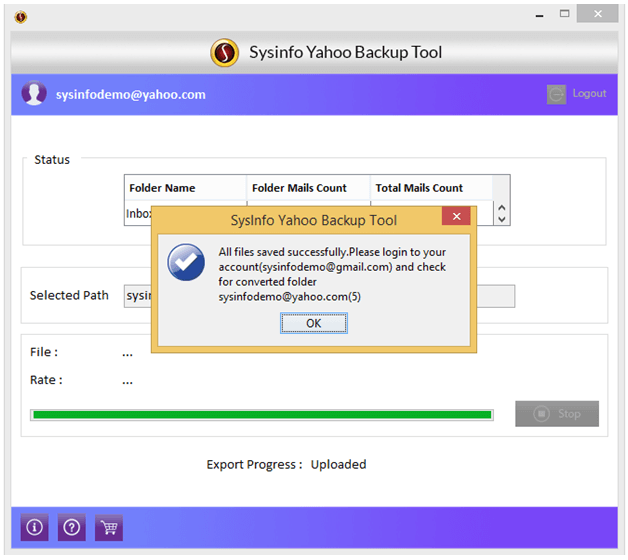Click the Folder Name column header

(185, 188)
